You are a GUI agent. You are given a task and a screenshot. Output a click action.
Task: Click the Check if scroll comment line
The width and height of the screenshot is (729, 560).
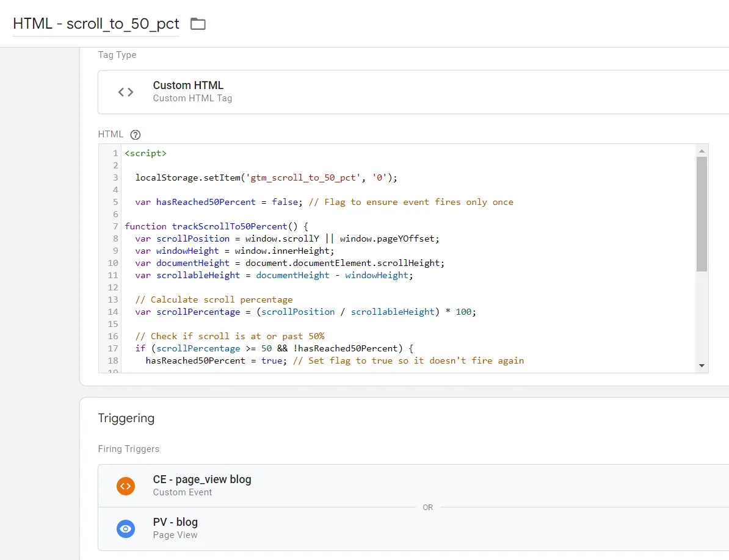(x=230, y=336)
